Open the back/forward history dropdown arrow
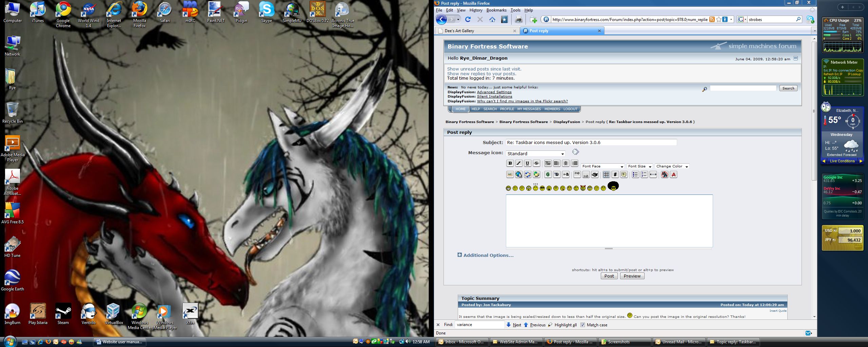 click(458, 20)
